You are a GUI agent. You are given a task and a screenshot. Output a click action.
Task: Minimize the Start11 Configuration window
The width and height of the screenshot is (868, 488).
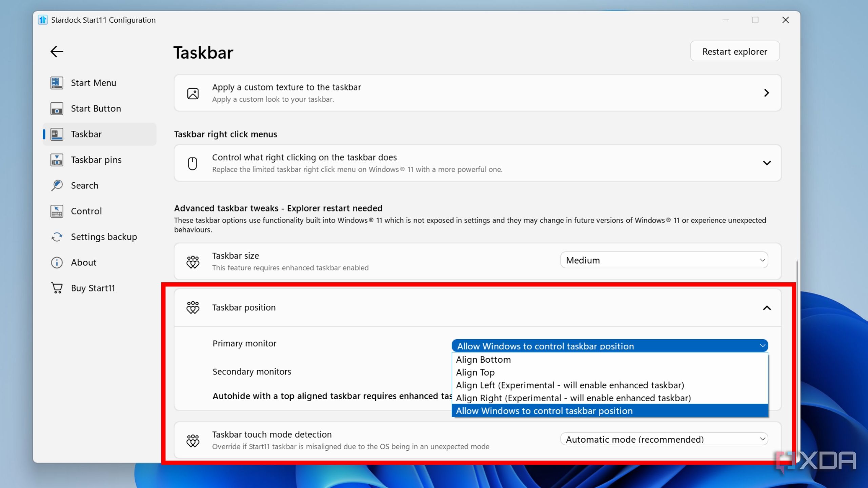pos(725,20)
